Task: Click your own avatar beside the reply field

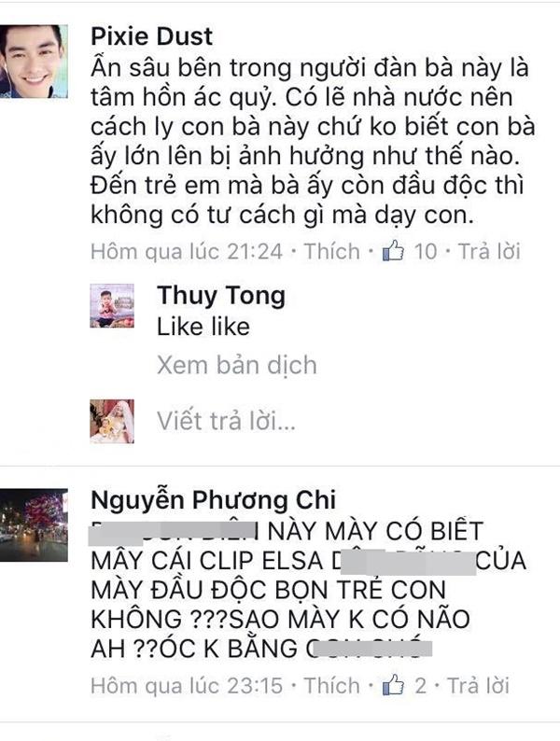Action: pyautogui.click(x=112, y=421)
